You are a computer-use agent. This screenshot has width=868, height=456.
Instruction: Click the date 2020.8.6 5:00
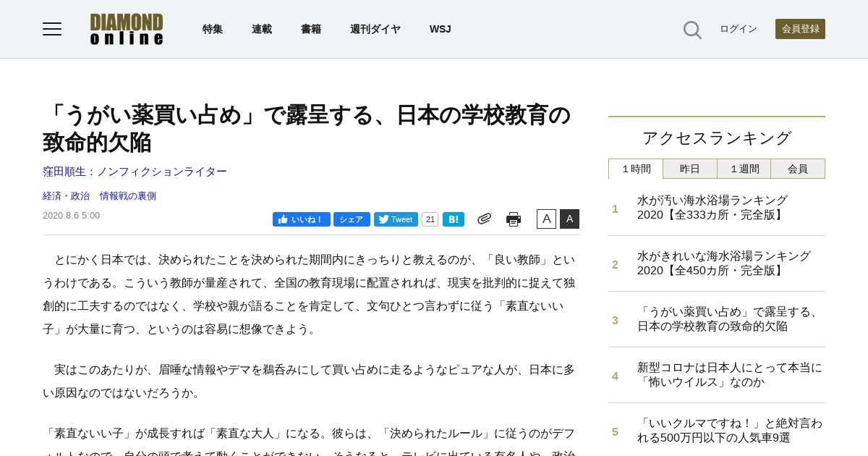coord(71,216)
